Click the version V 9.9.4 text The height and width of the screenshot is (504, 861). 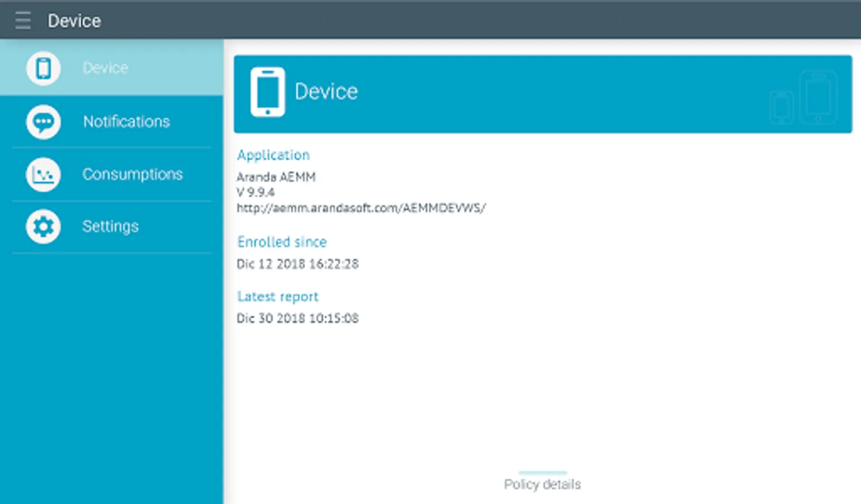coord(256,192)
